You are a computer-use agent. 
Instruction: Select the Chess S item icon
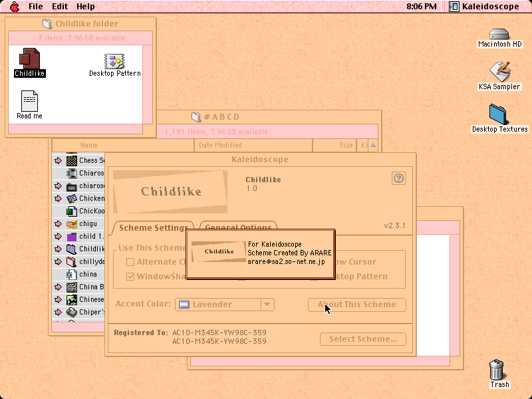[x=72, y=160]
